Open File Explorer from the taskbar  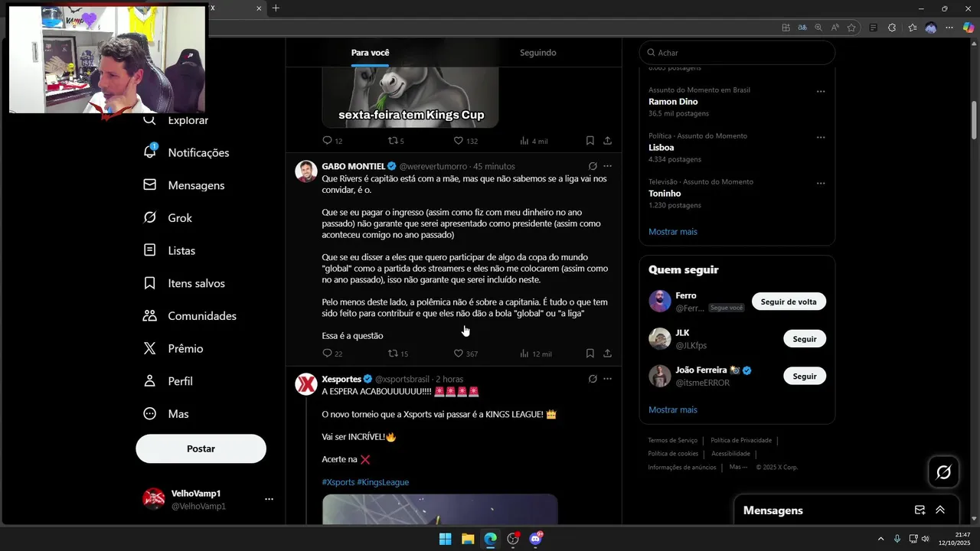click(x=468, y=539)
